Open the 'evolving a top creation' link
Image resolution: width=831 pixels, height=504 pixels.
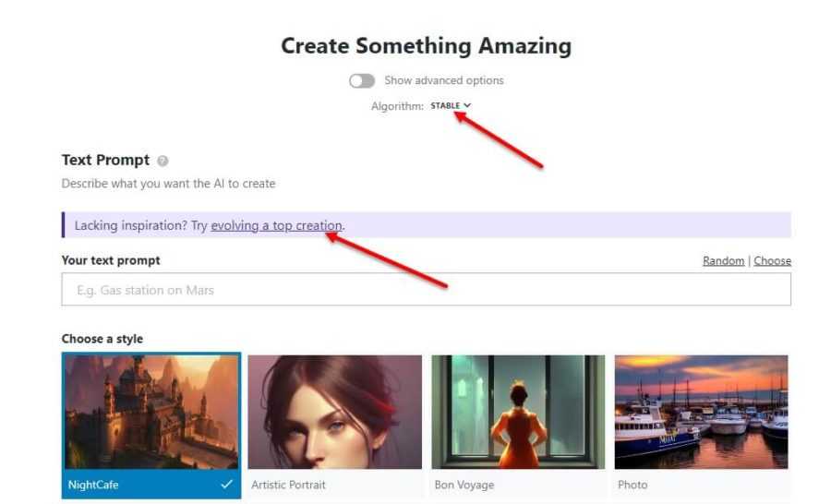coord(276,225)
